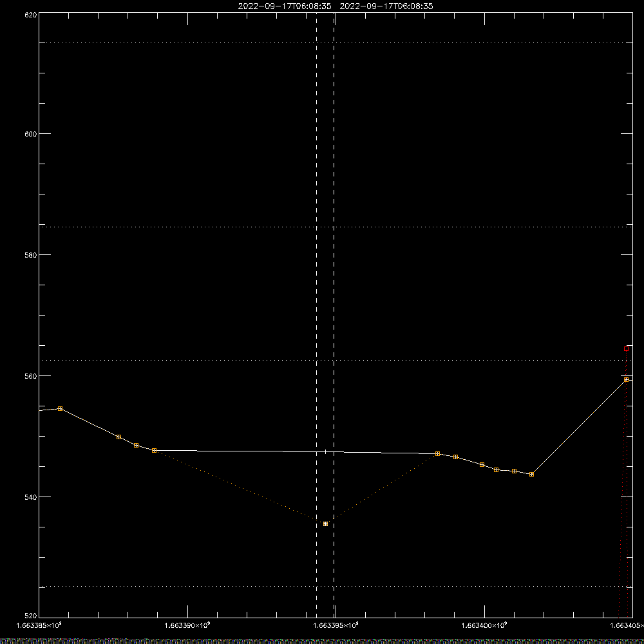Click x-axis label 1.663390×10⁹
The image size is (644, 644).
click(187, 625)
